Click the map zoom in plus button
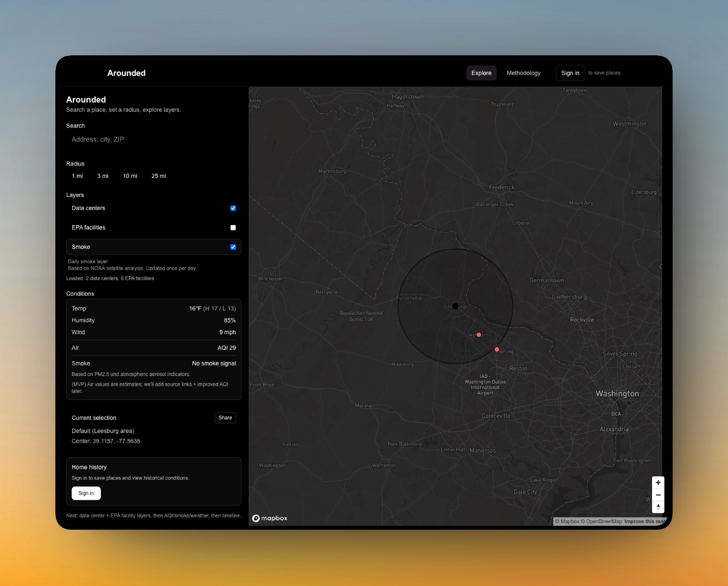728x586 pixels. click(658, 482)
